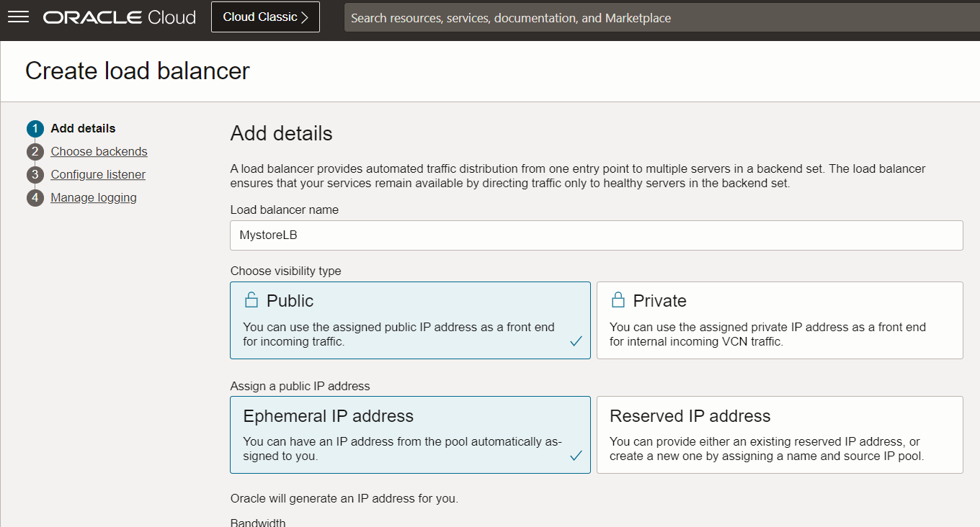
Task: Select the Add details step
Action: click(83, 129)
